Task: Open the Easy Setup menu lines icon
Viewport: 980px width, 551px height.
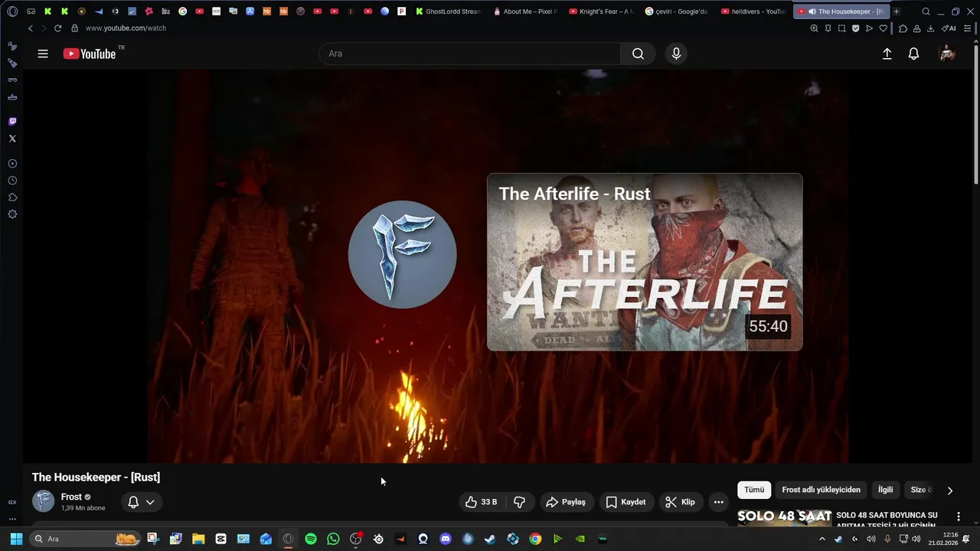Action: [x=968, y=28]
